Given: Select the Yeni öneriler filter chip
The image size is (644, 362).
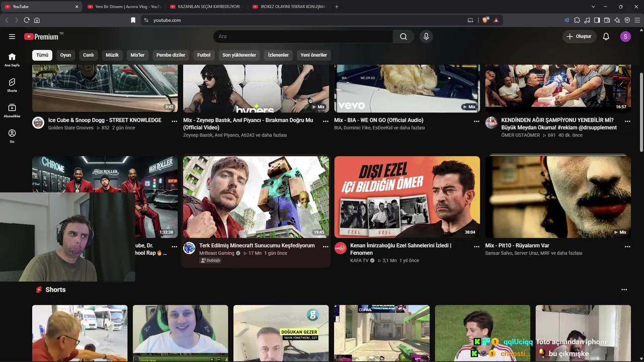Looking at the screenshot, I should tap(314, 55).
